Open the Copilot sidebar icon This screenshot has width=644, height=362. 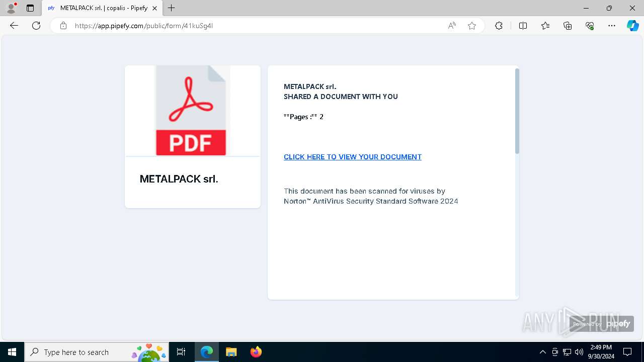click(632, 26)
